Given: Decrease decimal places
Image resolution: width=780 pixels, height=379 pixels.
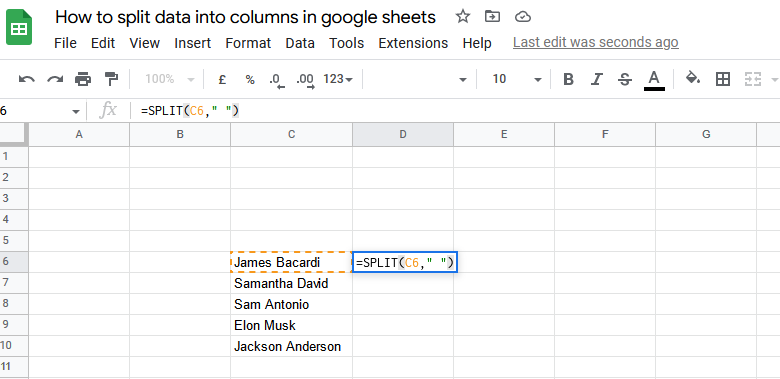Looking at the screenshot, I should coord(277,80).
